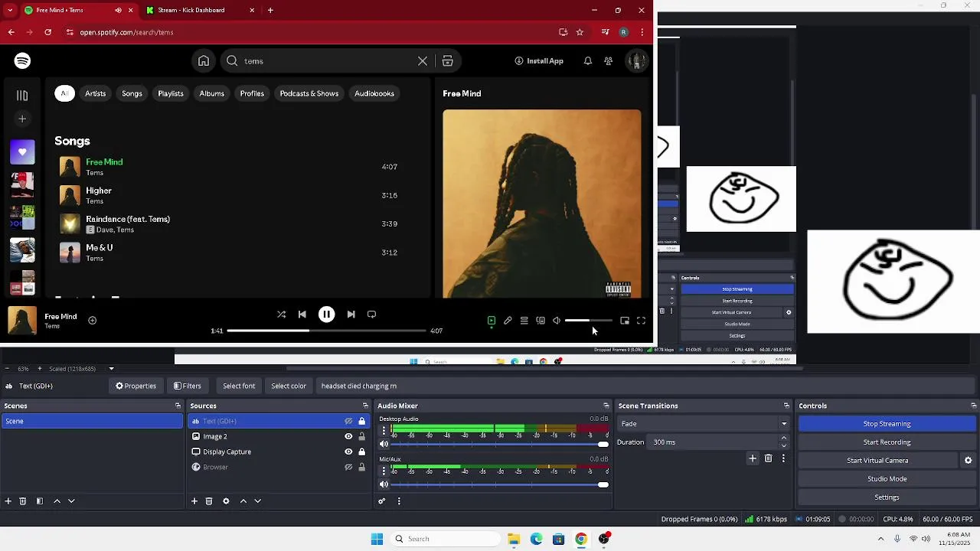Click Select color in OBS toolbar

(289, 386)
